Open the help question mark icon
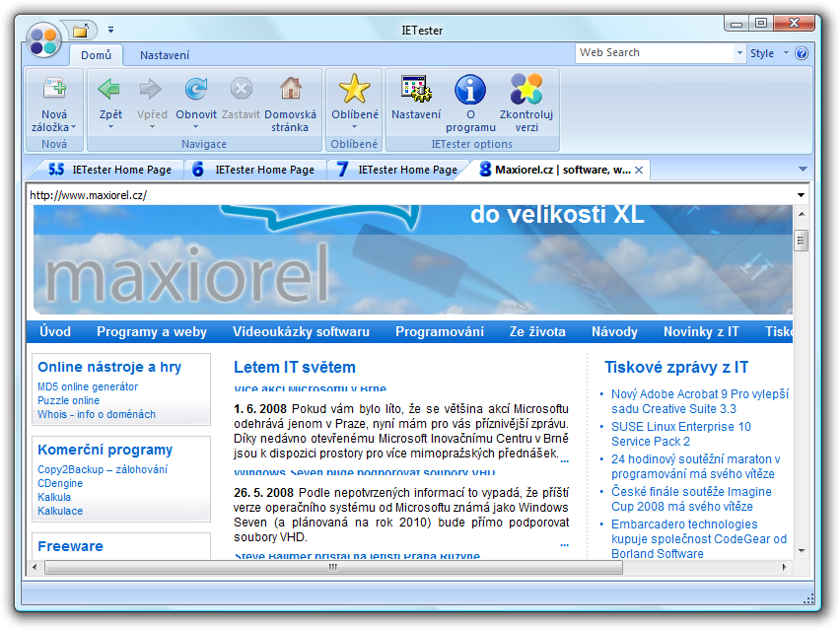The image size is (840, 630). point(802,53)
